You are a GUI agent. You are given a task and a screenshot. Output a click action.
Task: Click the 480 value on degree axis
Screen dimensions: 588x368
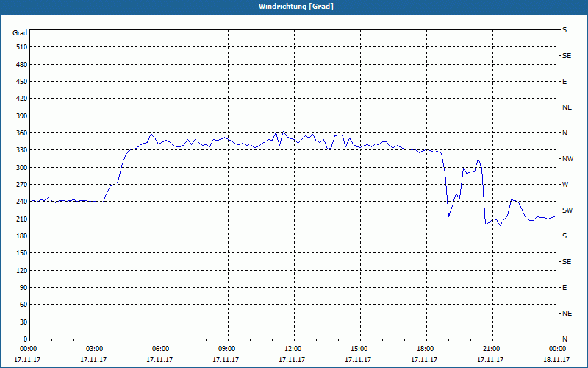click(x=21, y=65)
